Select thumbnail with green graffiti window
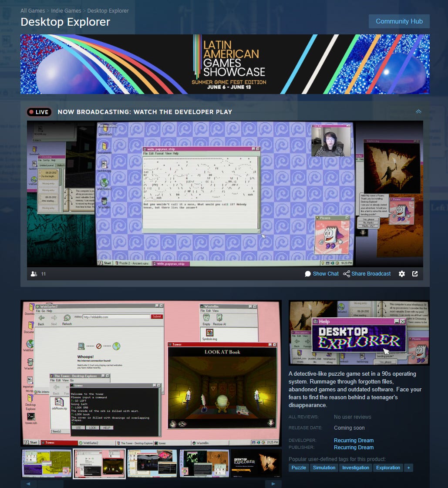Viewport: 448px width, 488px height. coord(204,464)
